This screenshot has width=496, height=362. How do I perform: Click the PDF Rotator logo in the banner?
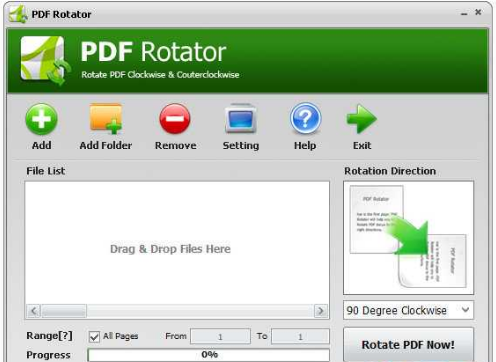click(x=45, y=60)
